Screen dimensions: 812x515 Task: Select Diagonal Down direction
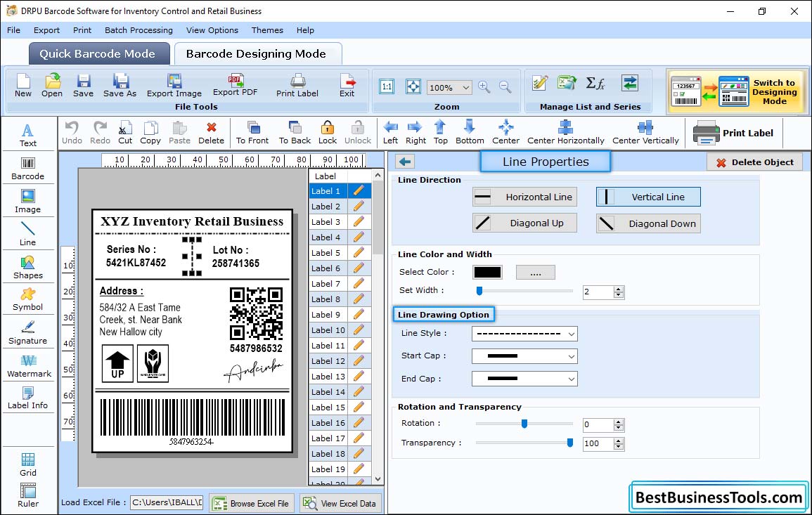click(x=648, y=223)
